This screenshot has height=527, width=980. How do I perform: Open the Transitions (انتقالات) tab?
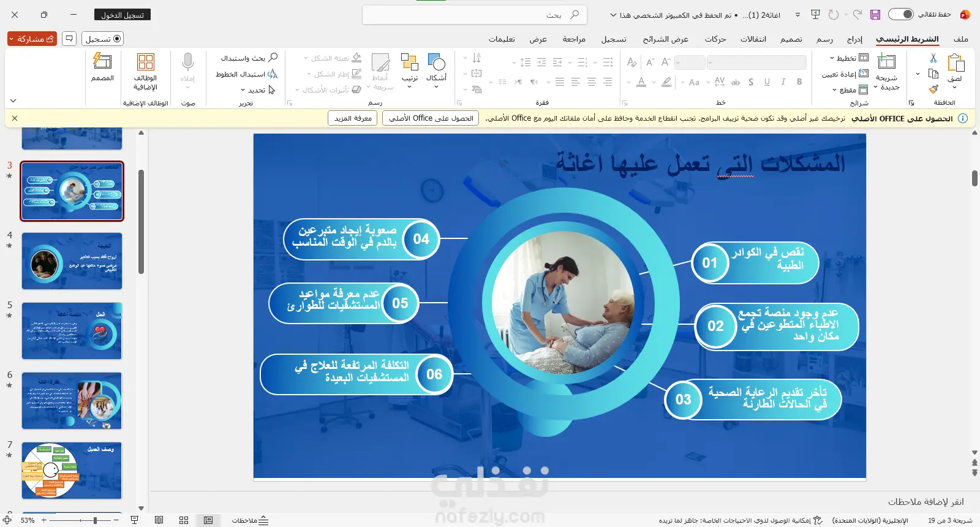753,39
